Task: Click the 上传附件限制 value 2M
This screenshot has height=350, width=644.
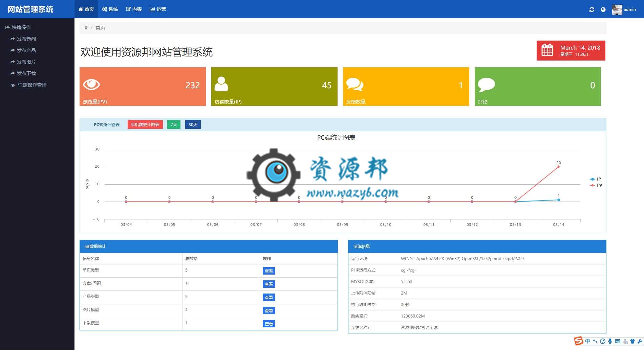Action: coord(404,293)
